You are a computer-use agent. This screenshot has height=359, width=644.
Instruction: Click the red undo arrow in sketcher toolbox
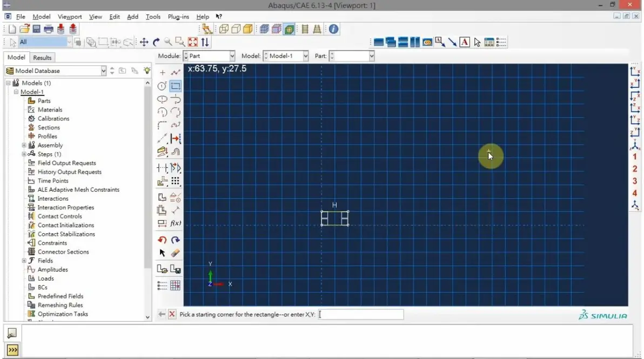(x=162, y=240)
